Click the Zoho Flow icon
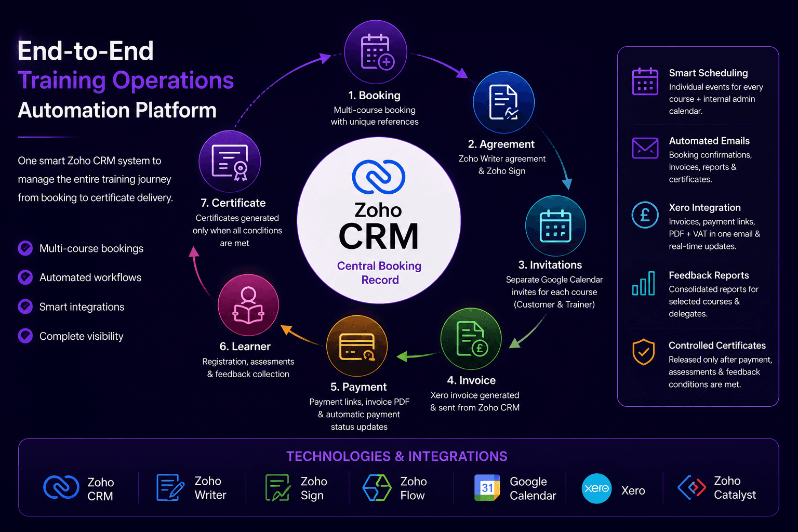 (x=377, y=487)
